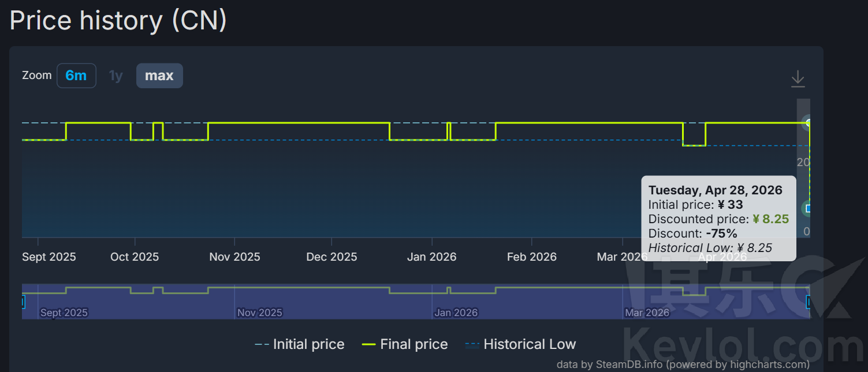Click Sept 2025 in the navigator strip

pyautogui.click(x=64, y=313)
